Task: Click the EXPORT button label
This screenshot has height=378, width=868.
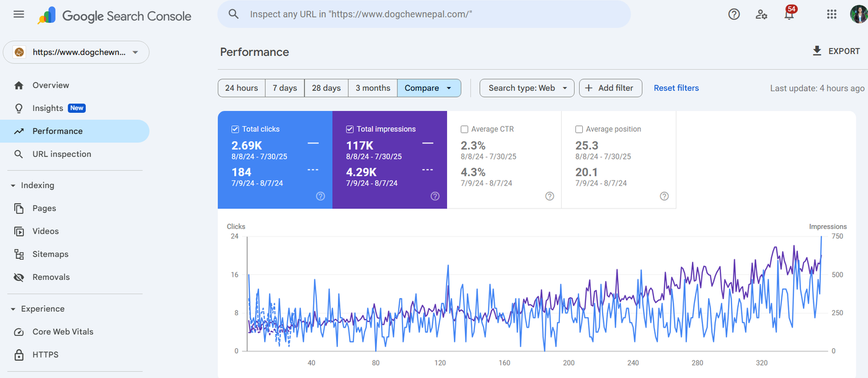Action: (844, 52)
